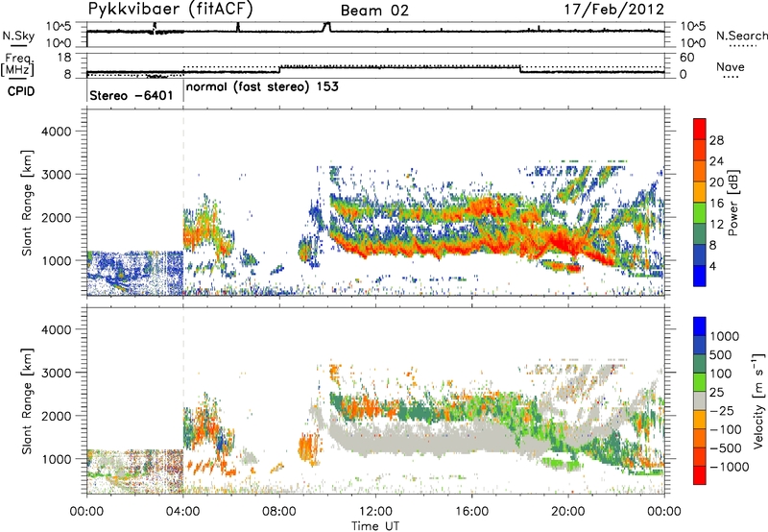
Task: Click 'Slant Range [km]' label of the velocity panel
Action: click(27, 400)
